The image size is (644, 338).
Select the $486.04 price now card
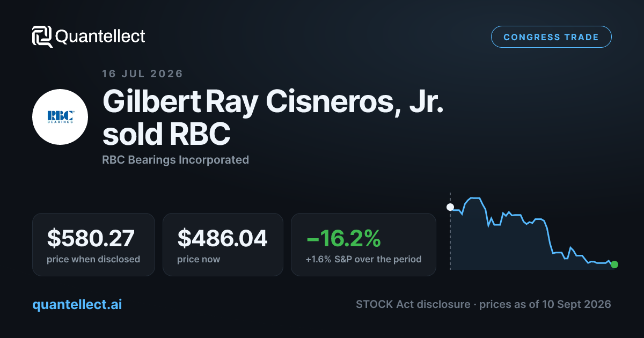[223, 245]
